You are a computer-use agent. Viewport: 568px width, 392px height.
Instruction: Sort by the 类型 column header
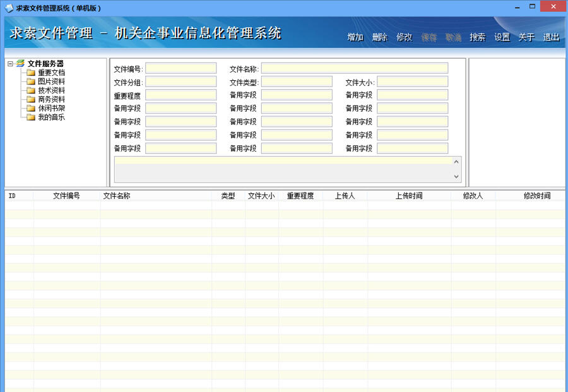228,196
